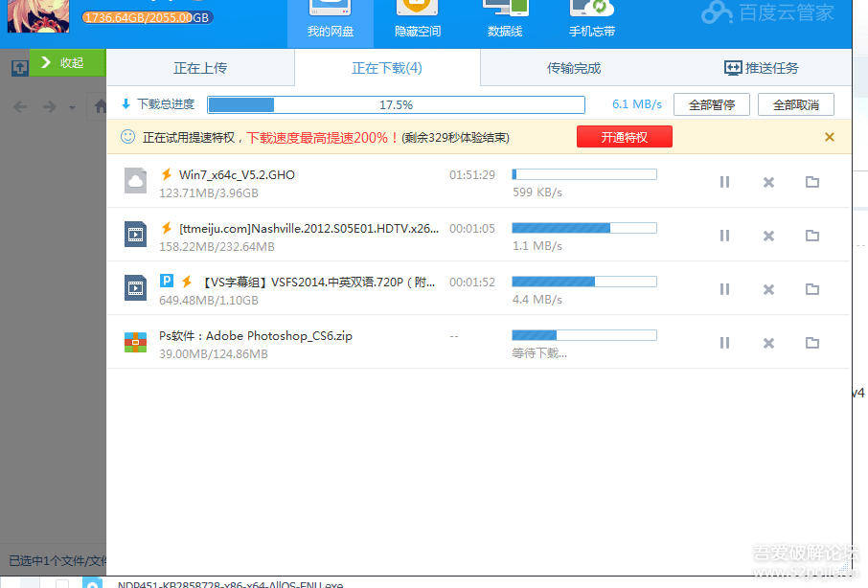Click the VSFS2014 video file icon
868x588 pixels.
pyautogui.click(x=136, y=287)
